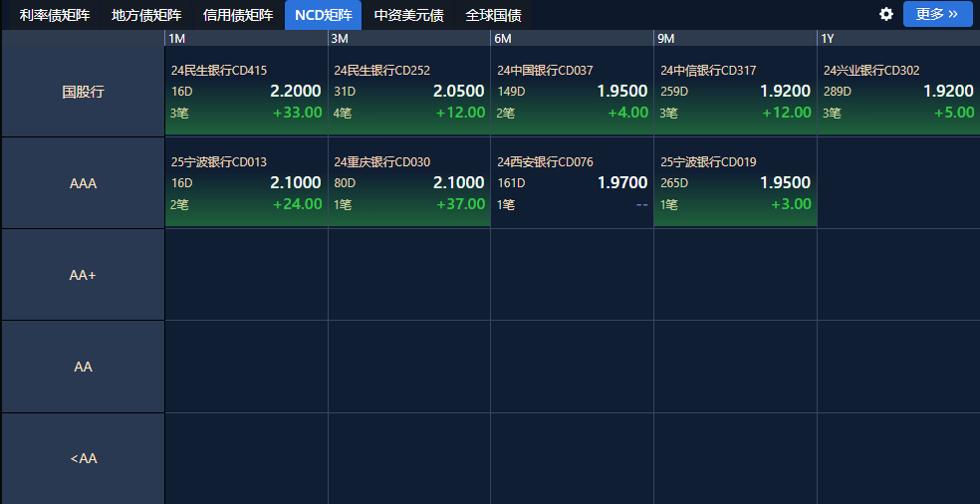
Task: Select the NCD矩阵 tab
Action: 323,15
